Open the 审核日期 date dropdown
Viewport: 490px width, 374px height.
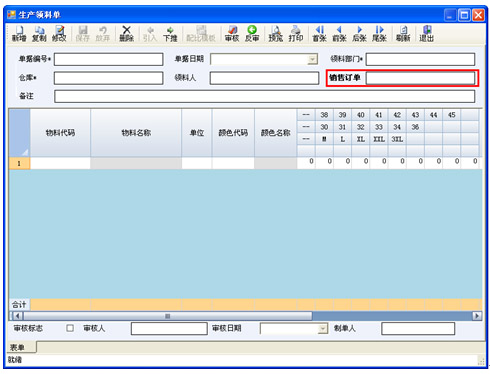click(322, 329)
